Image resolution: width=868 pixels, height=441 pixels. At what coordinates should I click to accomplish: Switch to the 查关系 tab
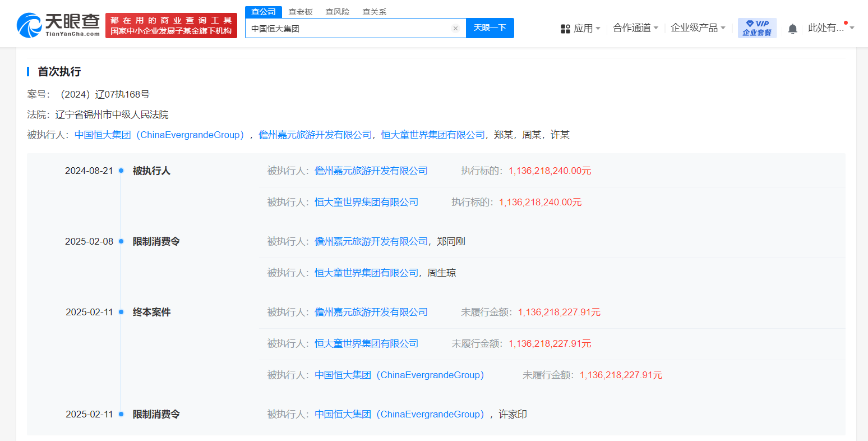point(375,12)
